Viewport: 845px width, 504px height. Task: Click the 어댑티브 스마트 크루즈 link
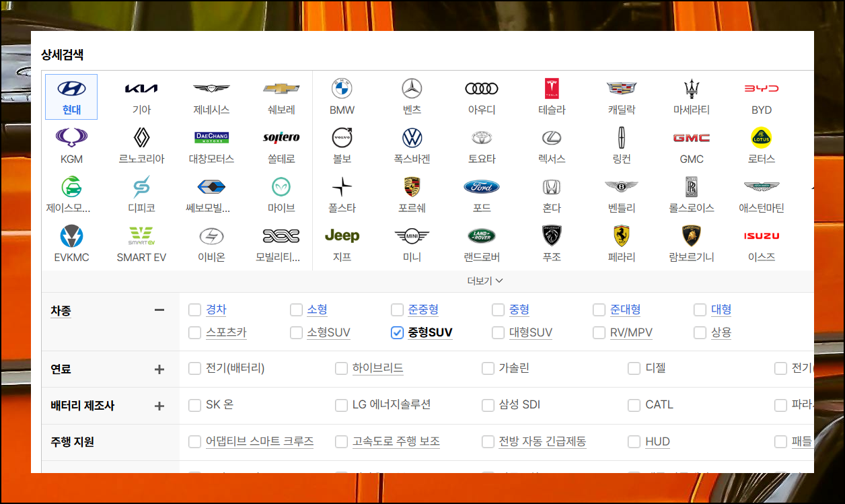tap(260, 441)
